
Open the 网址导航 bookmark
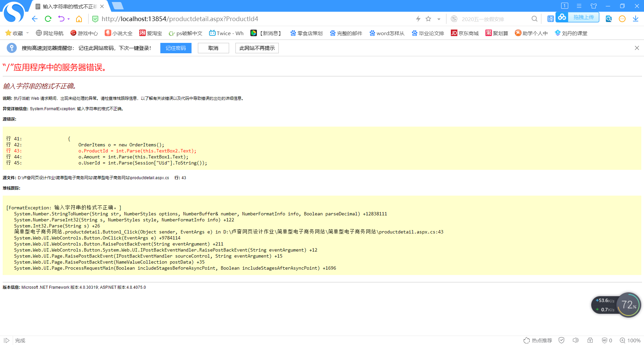(x=50, y=33)
